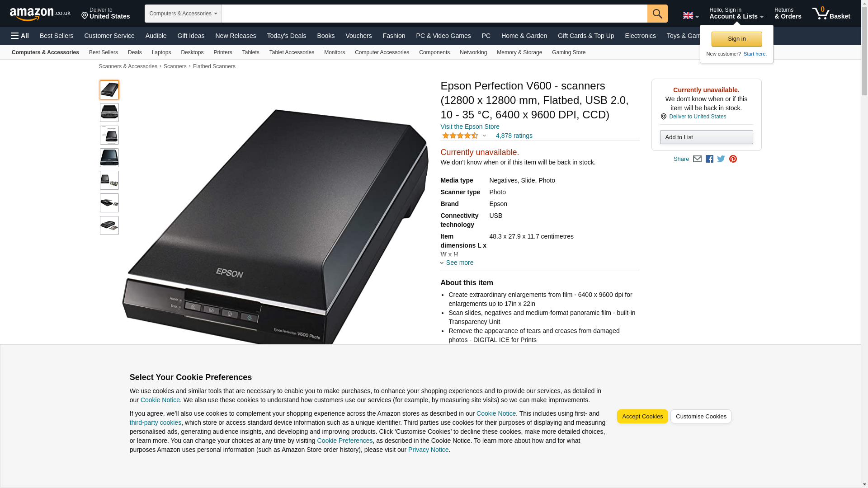
Task: Select the second scanner product thumbnail
Action: click(x=109, y=113)
